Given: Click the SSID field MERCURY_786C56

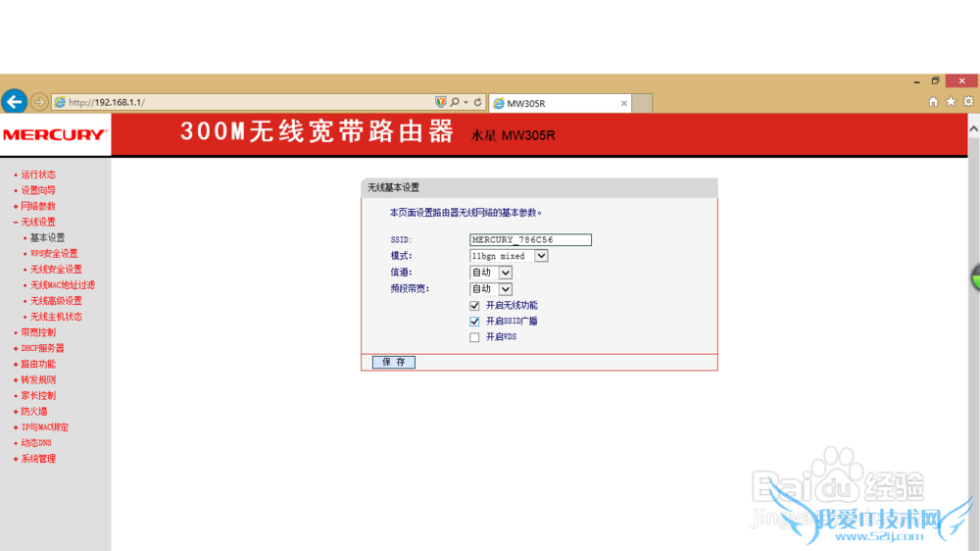Looking at the screenshot, I should point(530,239).
